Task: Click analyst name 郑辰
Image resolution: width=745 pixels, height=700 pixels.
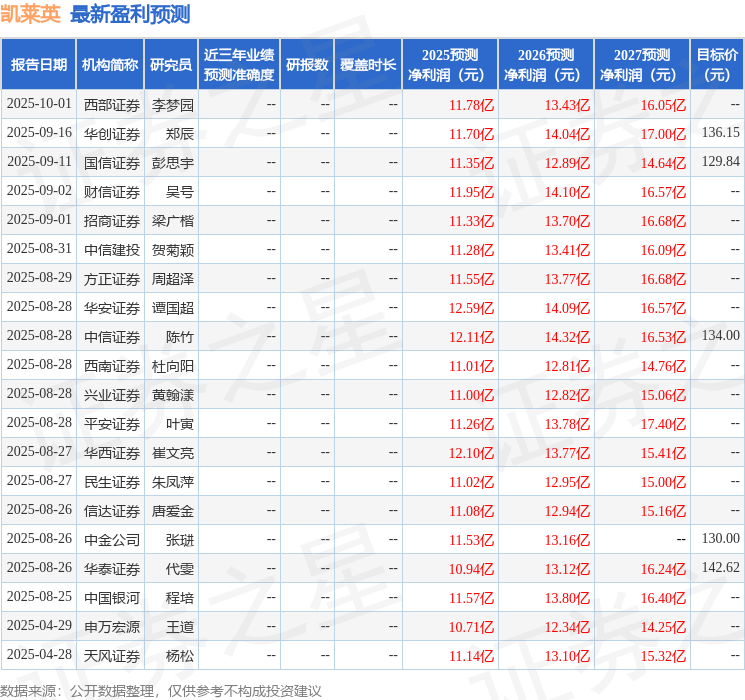Action: (x=180, y=134)
